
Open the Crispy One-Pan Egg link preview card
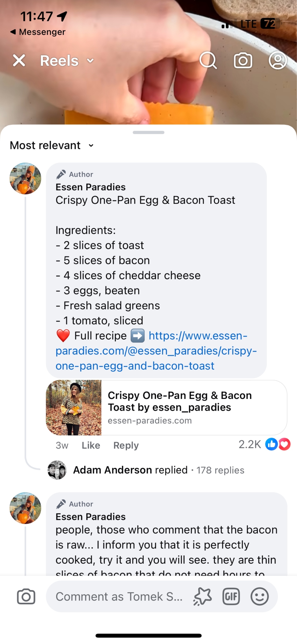166,407
